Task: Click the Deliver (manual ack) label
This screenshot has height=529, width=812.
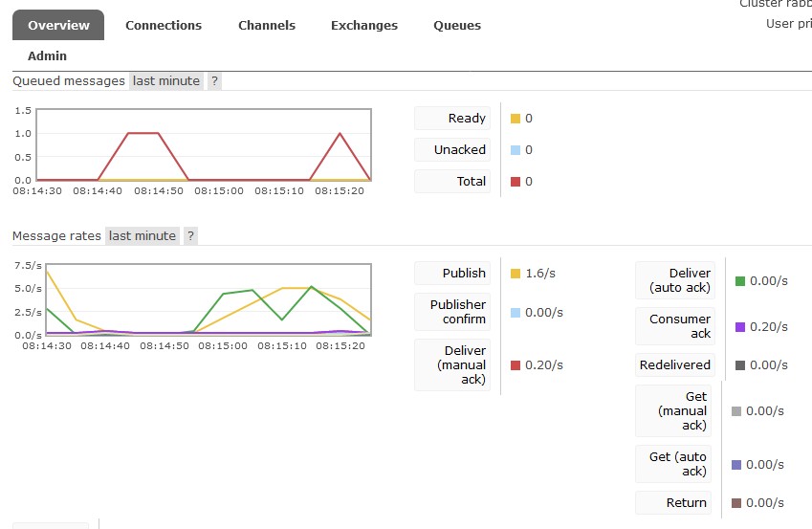Action: [452, 364]
